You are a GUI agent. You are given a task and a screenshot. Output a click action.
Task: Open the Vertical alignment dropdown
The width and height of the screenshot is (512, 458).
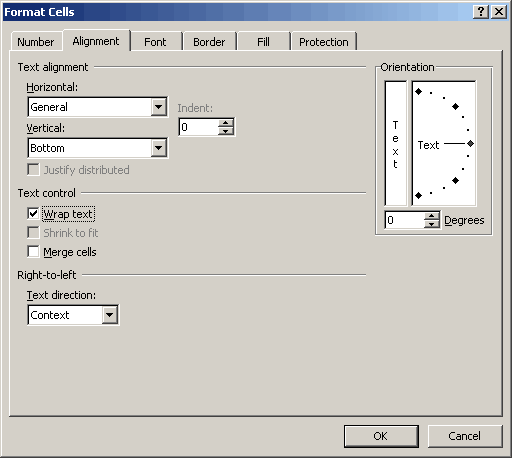(159, 148)
